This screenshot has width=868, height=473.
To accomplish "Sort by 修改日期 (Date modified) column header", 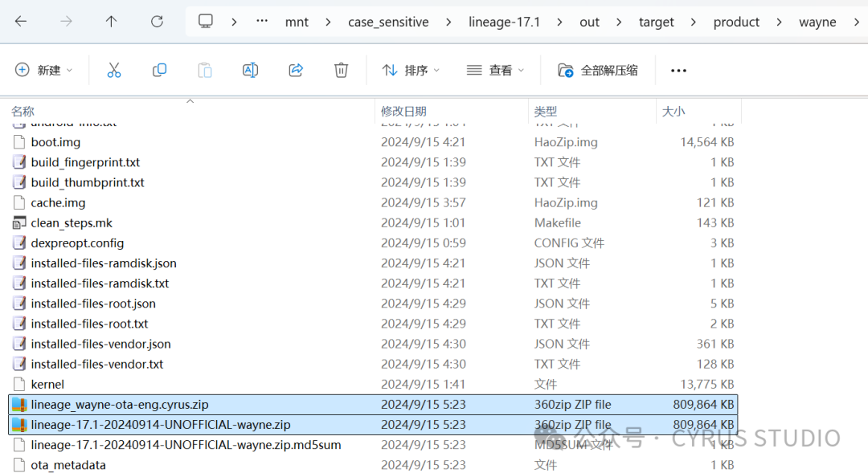I will pyautogui.click(x=403, y=111).
